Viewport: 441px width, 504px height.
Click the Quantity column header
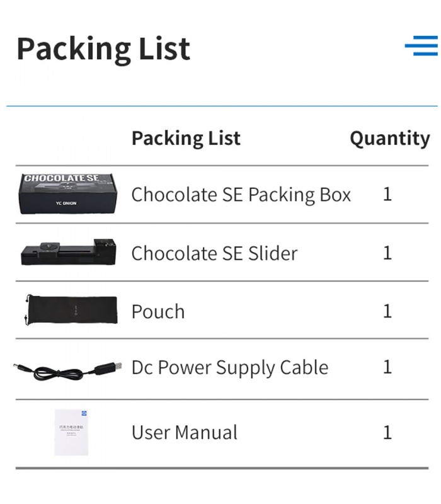click(x=389, y=138)
